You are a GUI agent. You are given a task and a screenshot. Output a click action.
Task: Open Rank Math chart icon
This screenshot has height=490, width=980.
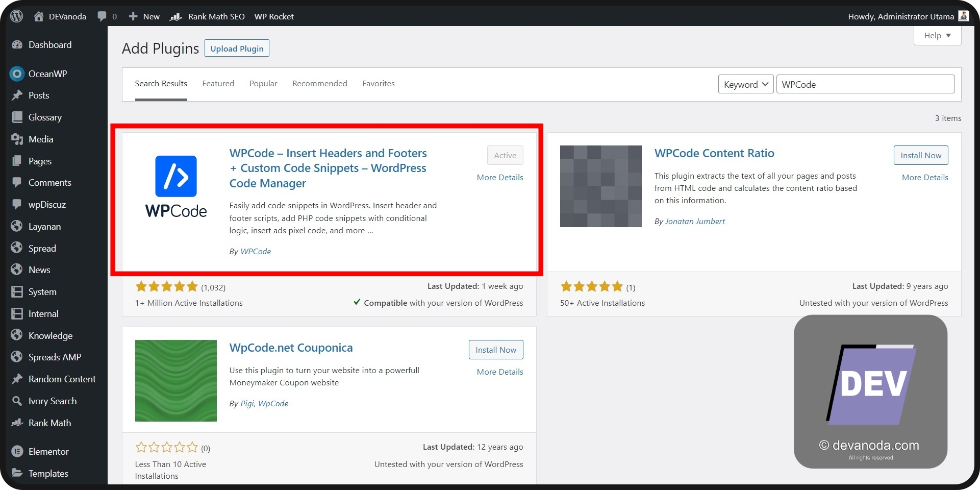tap(17, 423)
